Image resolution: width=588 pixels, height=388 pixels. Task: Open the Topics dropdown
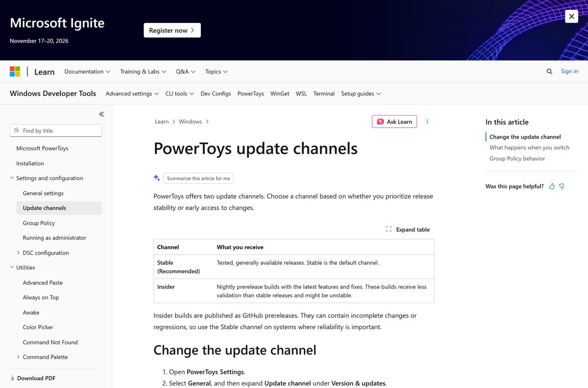coord(216,72)
